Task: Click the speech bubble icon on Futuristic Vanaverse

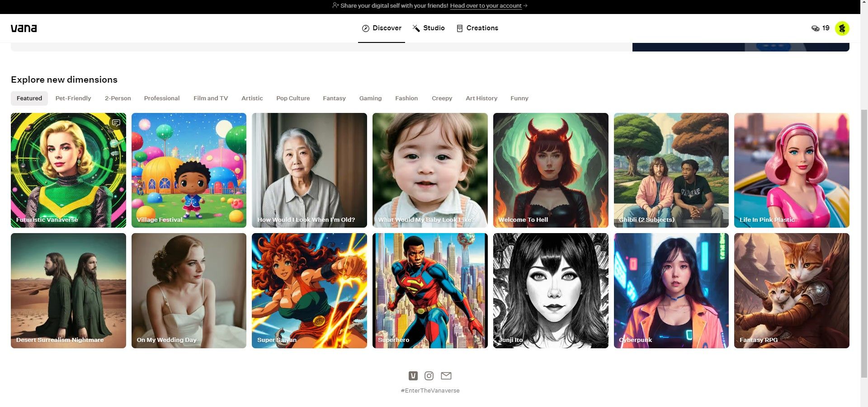Action: (116, 122)
